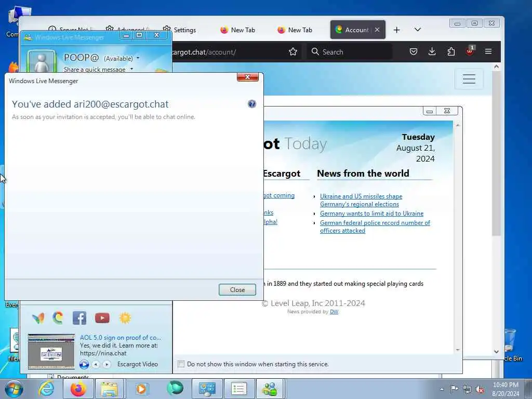Image resolution: width=532 pixels, height=399 pixels.
Task: Open the AOL 5.0 sign on proof link
Action: (121, 338)
